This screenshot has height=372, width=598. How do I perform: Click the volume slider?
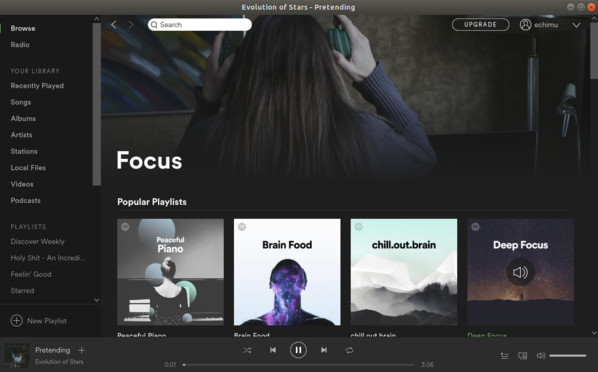(567, 356)
